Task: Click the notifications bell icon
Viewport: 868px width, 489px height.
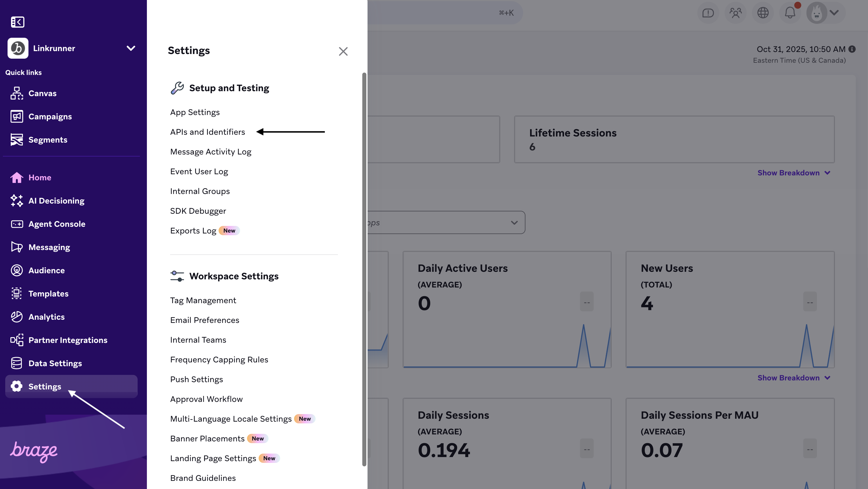Action: point(790,13)
